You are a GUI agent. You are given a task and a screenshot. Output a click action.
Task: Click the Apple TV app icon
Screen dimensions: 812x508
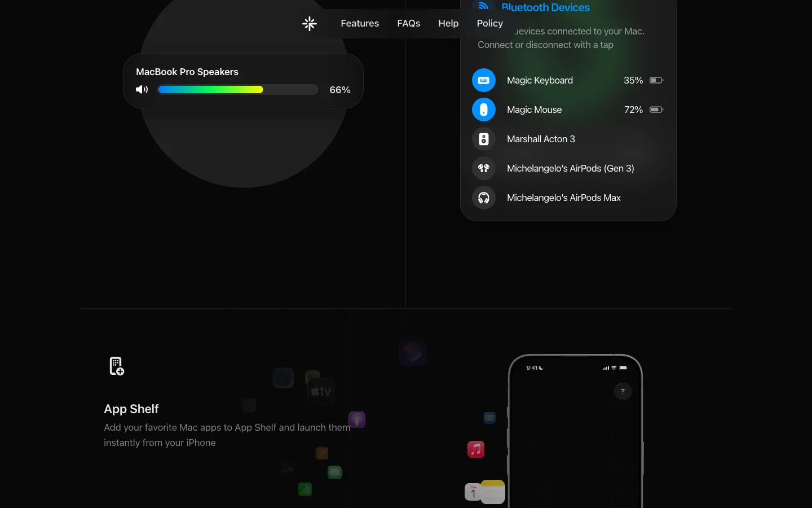pyautogui.click(x=321, y=391)
